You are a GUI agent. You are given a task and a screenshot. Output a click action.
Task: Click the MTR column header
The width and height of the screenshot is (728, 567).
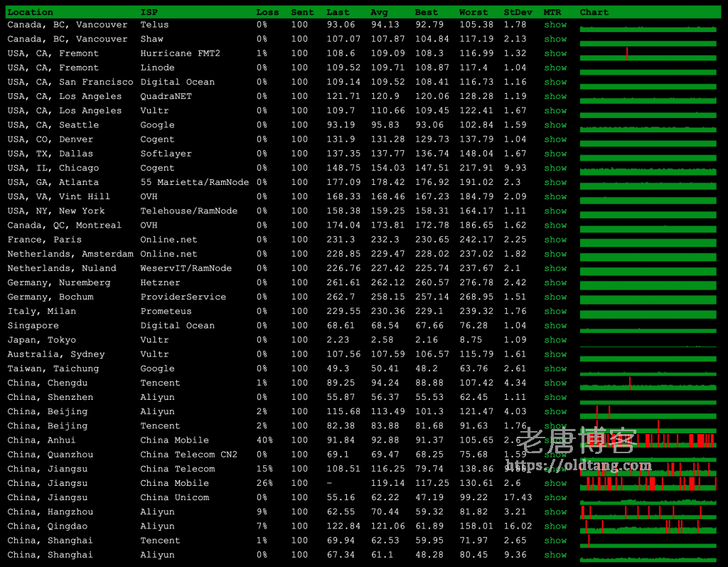click(x=552, y=12)
